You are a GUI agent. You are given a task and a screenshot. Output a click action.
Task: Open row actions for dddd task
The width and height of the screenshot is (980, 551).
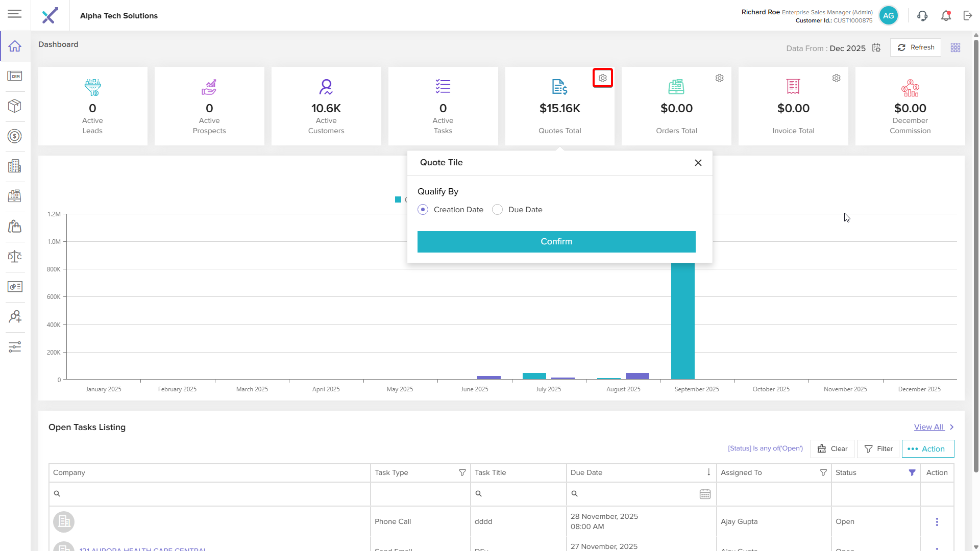pyautogui.click(x=937, y=522)
